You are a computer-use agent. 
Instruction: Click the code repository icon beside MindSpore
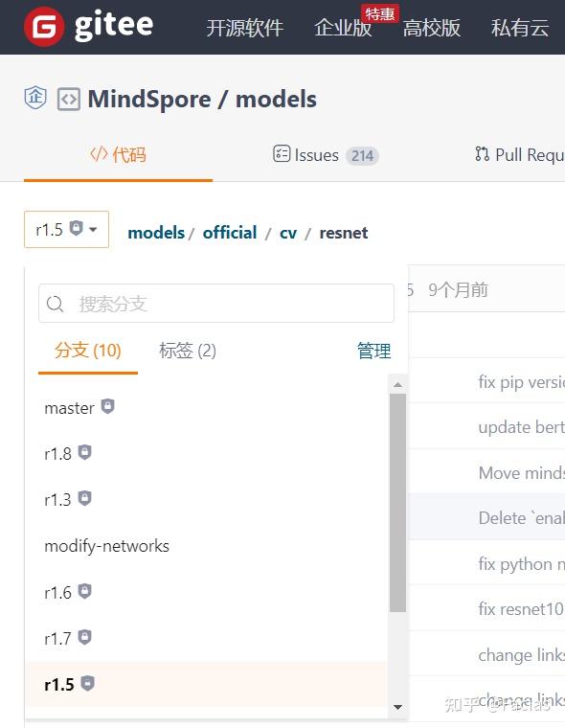click(x=69, y=100)
